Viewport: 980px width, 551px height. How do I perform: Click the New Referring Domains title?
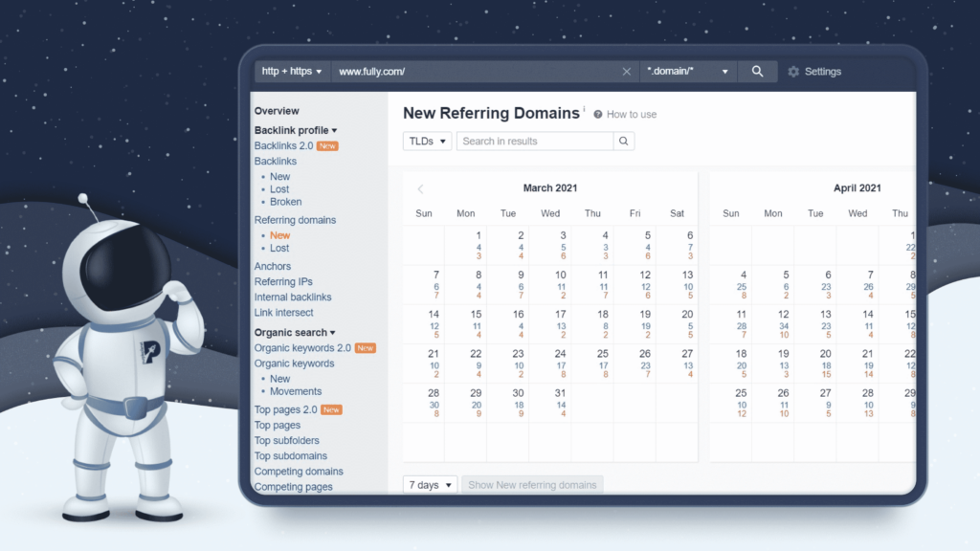491,113
